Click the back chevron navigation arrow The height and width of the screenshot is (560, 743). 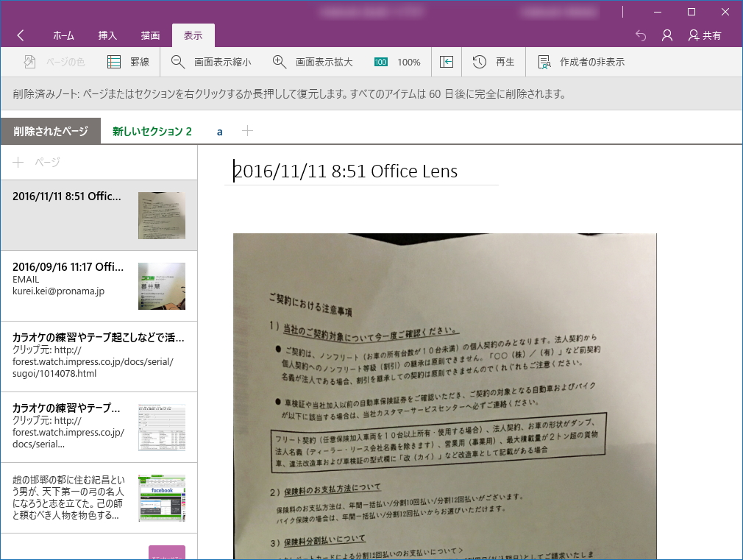tap(20, 35)
